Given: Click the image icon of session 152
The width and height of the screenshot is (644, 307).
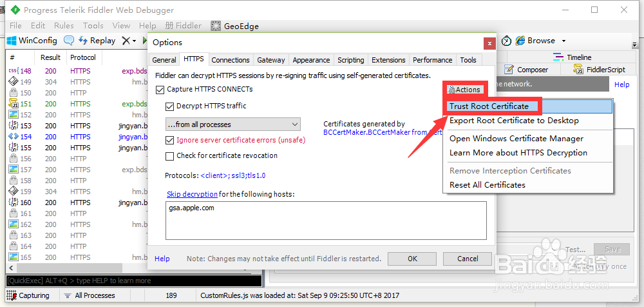Looking at the screenshot, I should (x=13, y=115).
